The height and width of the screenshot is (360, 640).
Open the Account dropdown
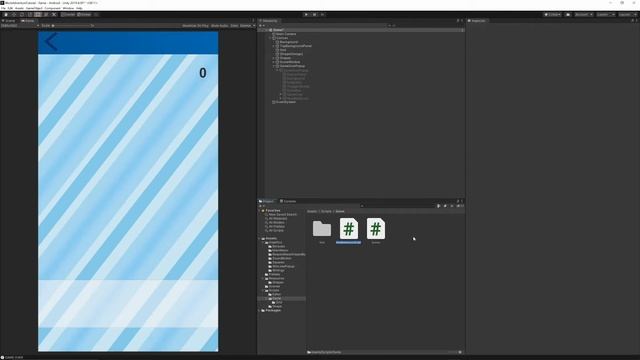tap(584, 15)
